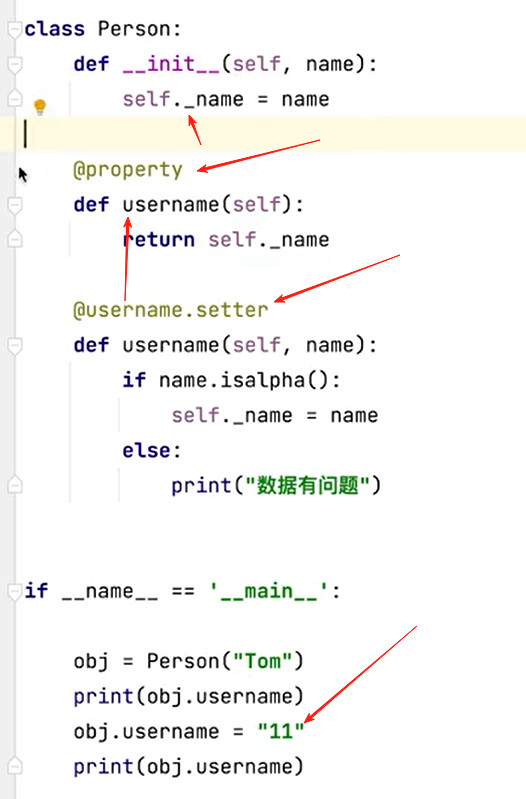Click the fold end marker beside return self._name
Viewport: 526px width, 799px height.
pyautogui.click(x=15, y=239)
